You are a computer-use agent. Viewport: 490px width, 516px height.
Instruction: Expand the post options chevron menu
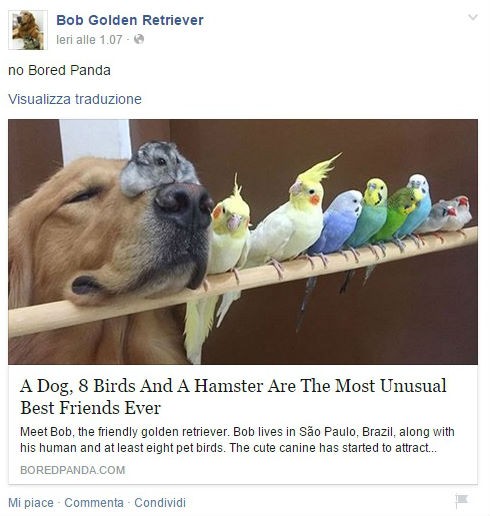point(473,17)
